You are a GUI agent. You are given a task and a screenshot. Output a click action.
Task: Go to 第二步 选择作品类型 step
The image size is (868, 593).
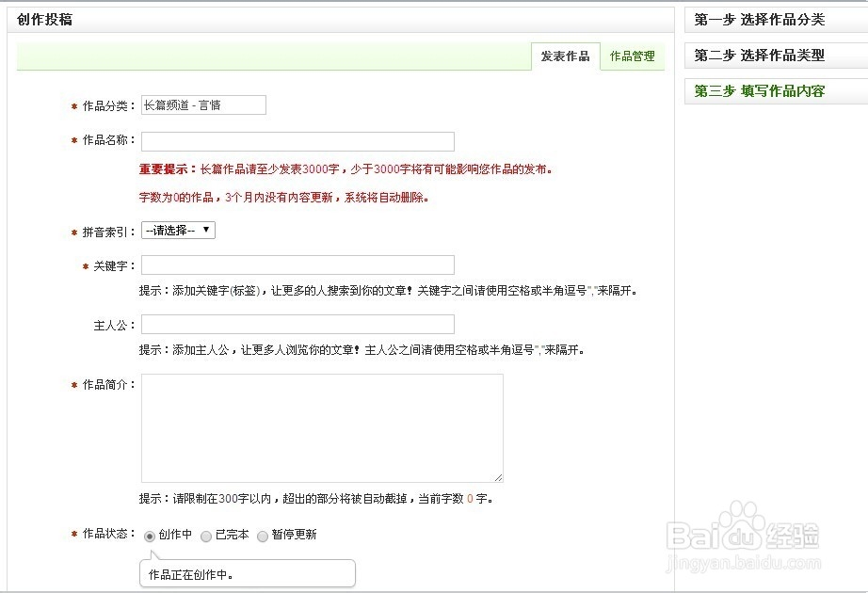pyautogui.click(x=776, y=56)
